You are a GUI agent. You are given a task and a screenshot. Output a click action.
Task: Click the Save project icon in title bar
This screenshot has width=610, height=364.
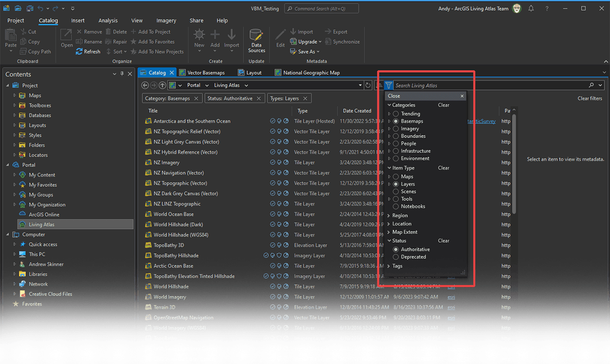tap(29, 9)
